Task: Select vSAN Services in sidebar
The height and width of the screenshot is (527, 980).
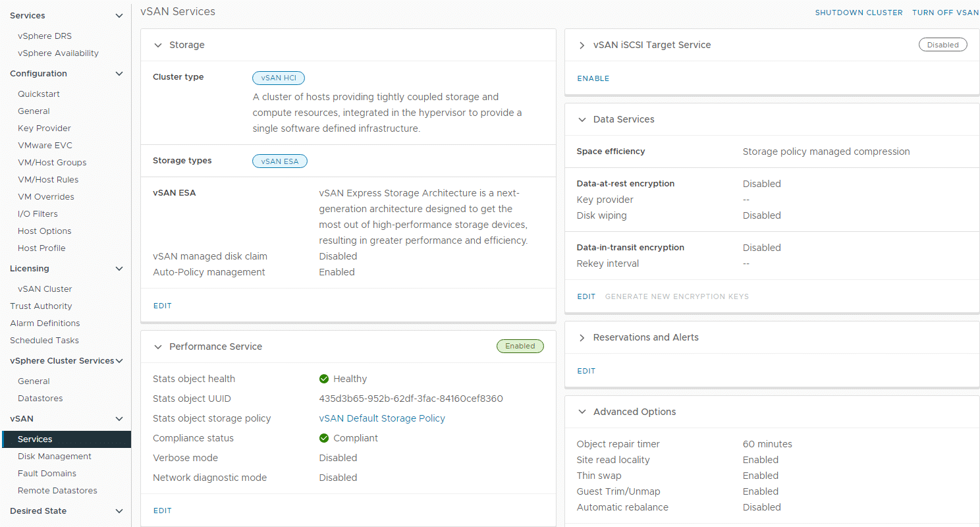Action: (66, 439)
